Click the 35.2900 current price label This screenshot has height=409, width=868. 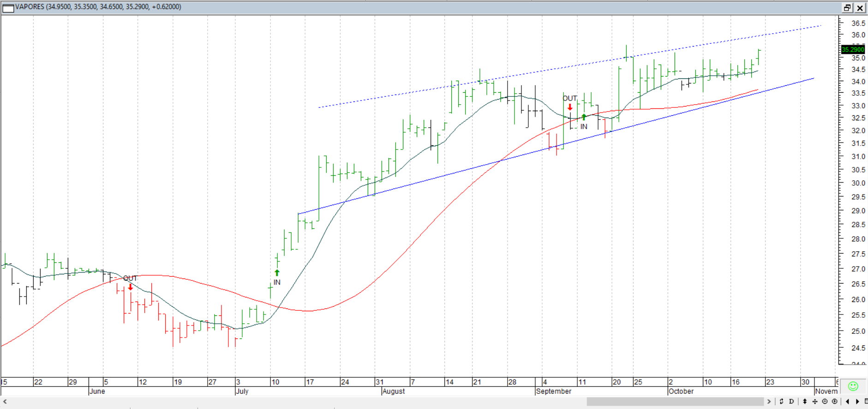tap(853, 49)
